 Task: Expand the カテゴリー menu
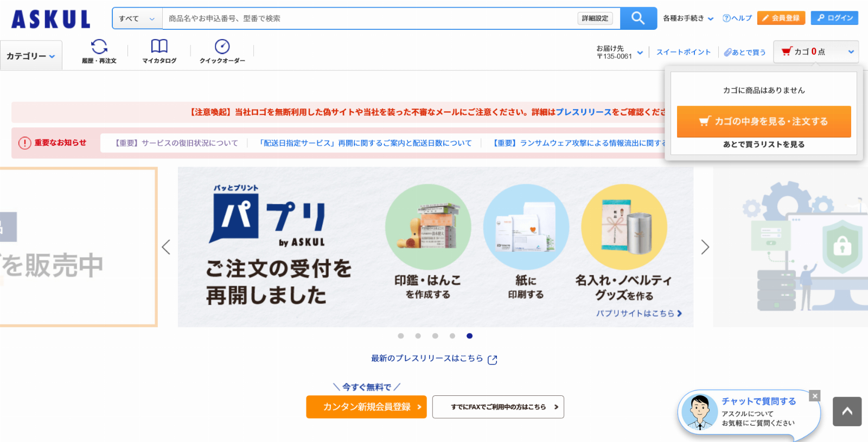pyautogui.click(x=31, y=56)
